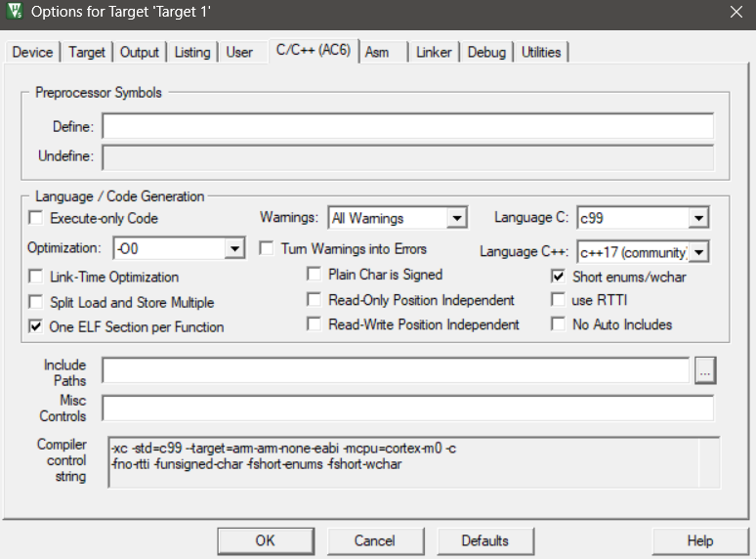Screen dimensions: 756x559
Task: Open the Language C standard dropdown
Action: [698, 218]
